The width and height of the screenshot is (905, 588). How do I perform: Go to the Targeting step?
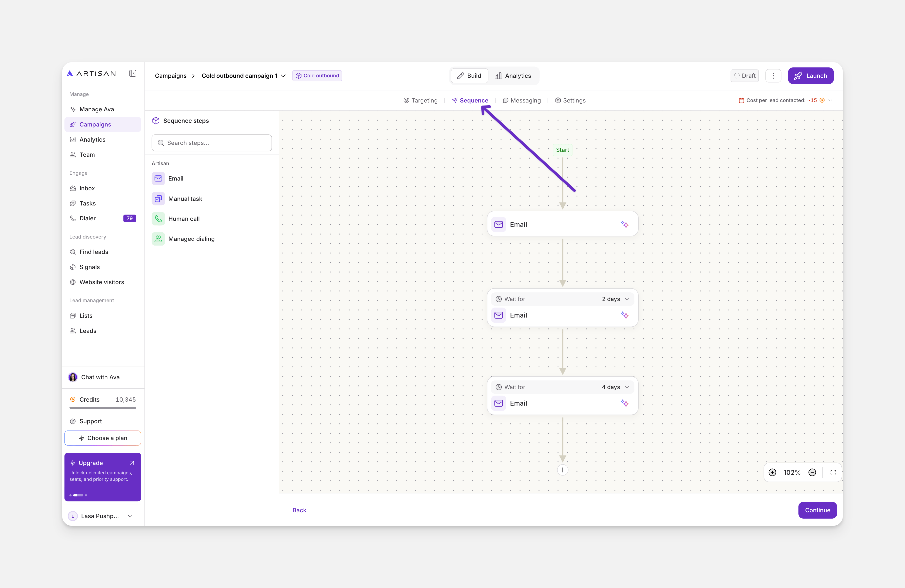[x=421, y=100]
